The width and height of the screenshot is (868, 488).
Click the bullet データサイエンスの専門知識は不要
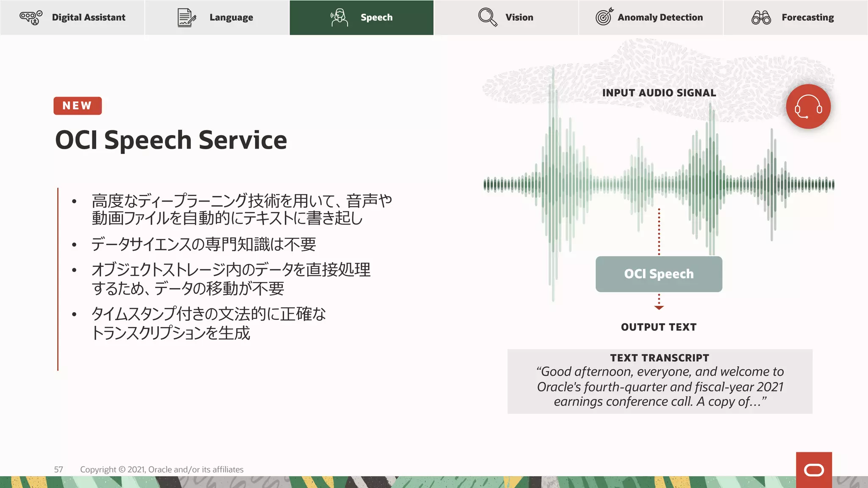tap(203, 244)
